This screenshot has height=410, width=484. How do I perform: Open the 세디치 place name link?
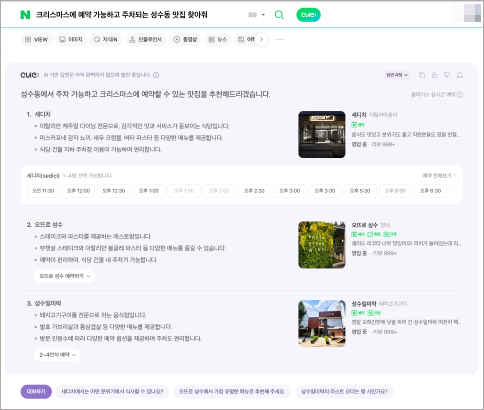pos(359,115)
